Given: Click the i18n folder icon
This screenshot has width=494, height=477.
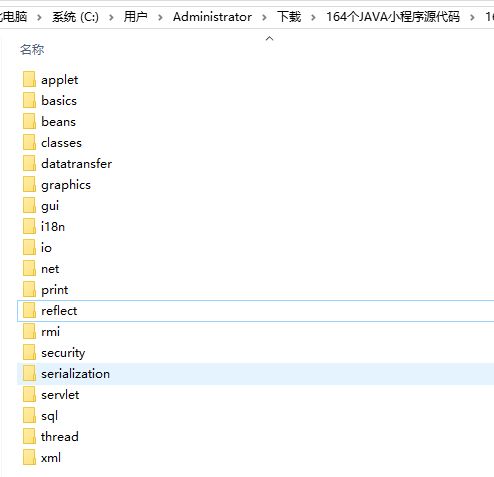Looking at the screenshot, I should click(x=29, y=227).
